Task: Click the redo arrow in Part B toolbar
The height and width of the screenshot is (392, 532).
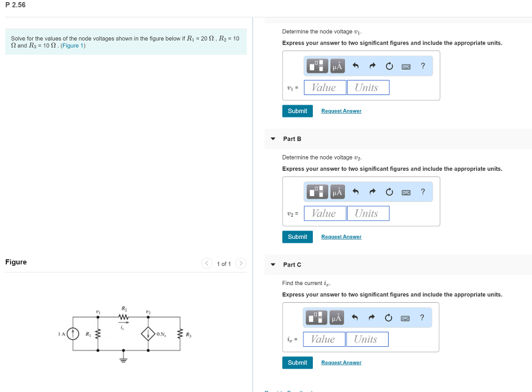Action: click(372, 192)
